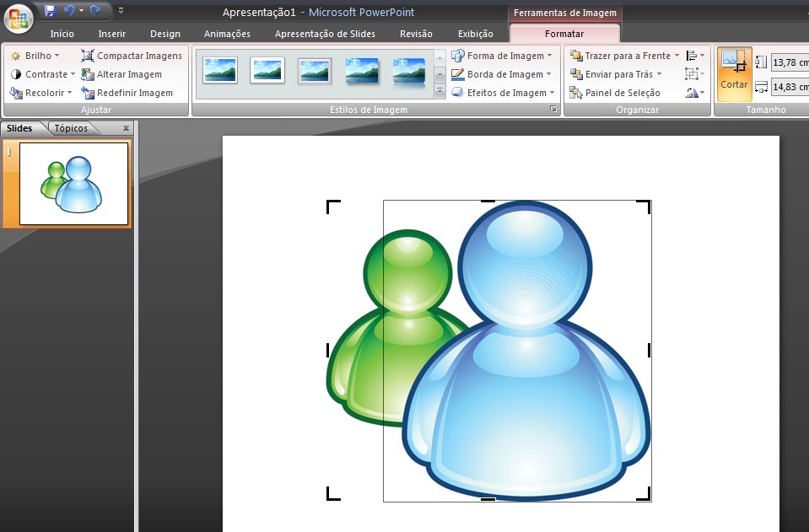Open the Estilos de Imagem dialog launcher
The height and width of the screenshot is (532, 809).
click(x=553, y=109)
